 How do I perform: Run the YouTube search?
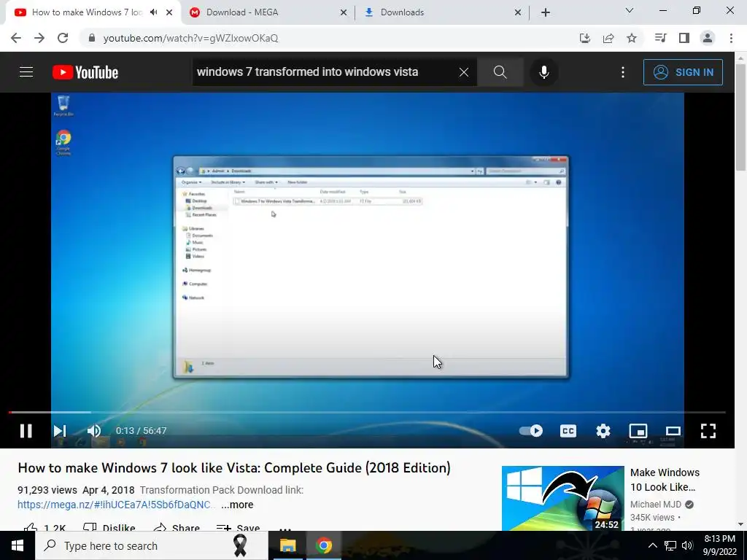click(500, 72)
